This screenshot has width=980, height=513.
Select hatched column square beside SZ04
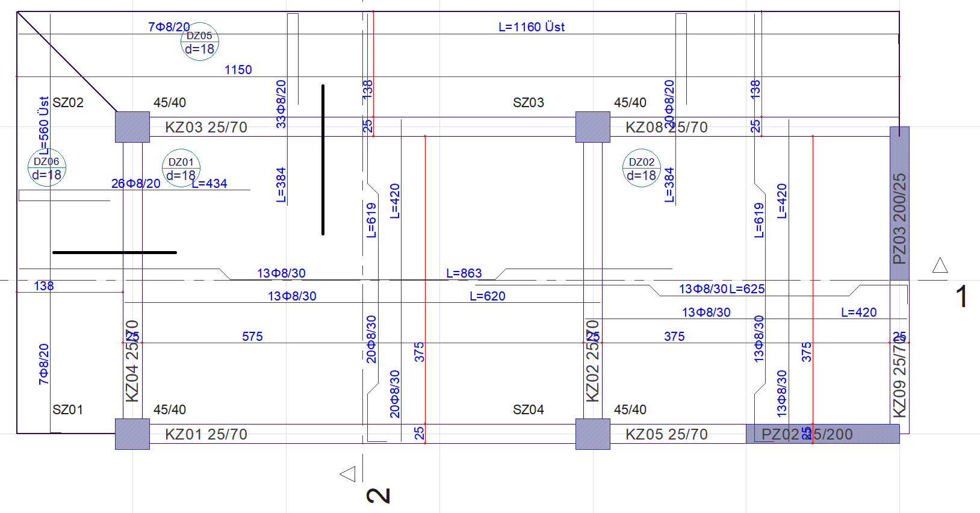(x=593, y=434)
